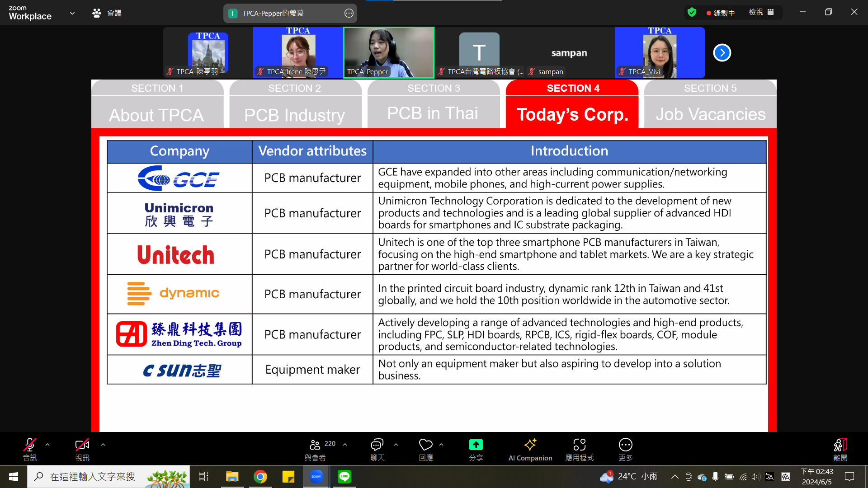Viewport: 868px width, 488px height.
Task: Open the Zoom Workplace dropdown chevron
Action: pyautogui.click(x=72, y=13)
